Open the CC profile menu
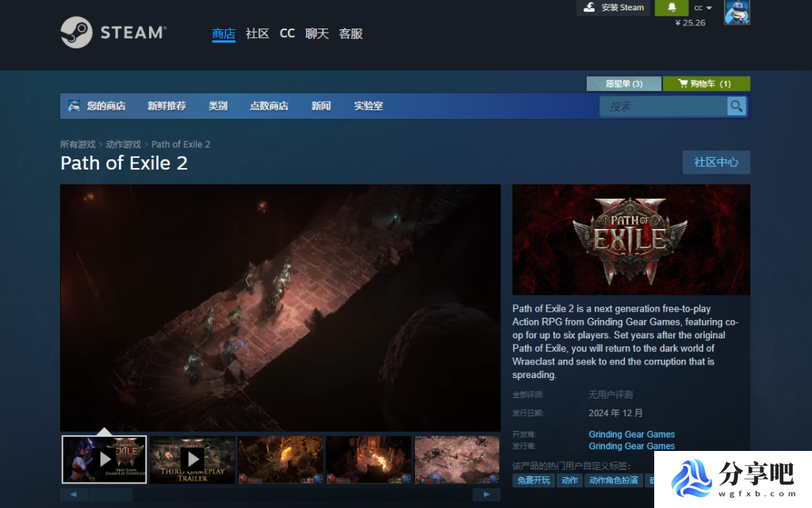The width and height of the screenshot is (812, 508). 287,33
